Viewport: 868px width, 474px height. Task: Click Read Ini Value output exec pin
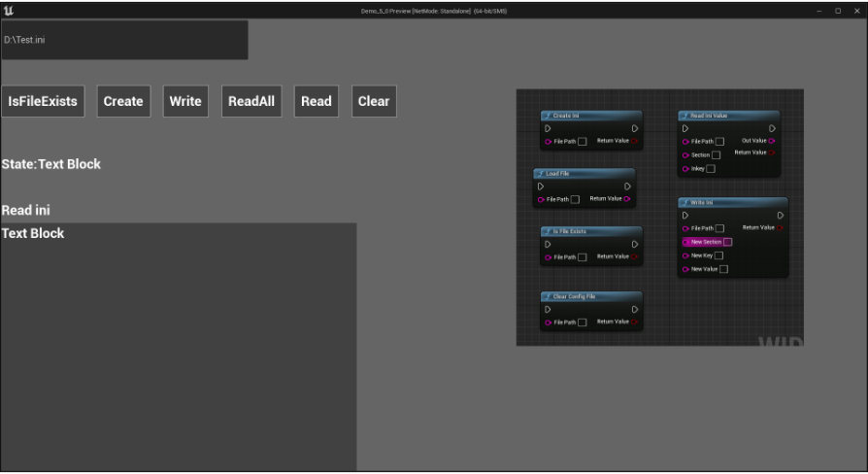pos(772,128)
